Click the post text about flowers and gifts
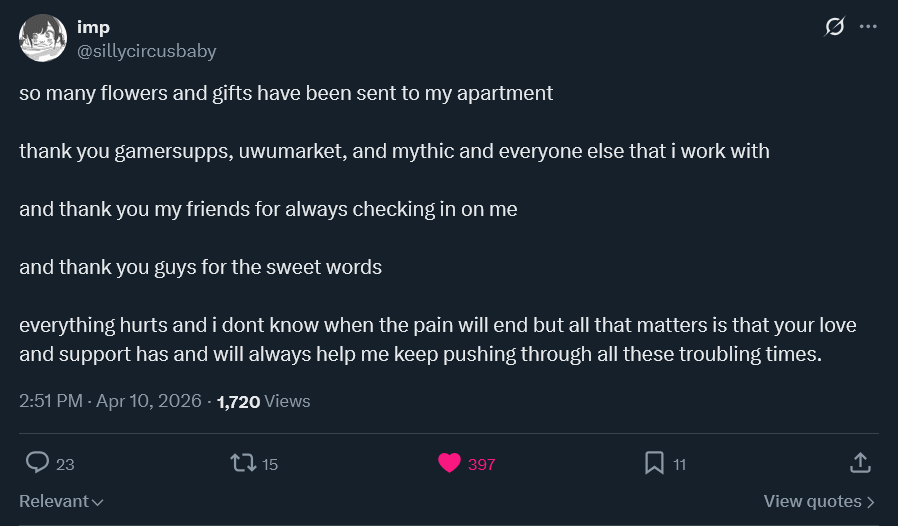 (x=286, y=94)
